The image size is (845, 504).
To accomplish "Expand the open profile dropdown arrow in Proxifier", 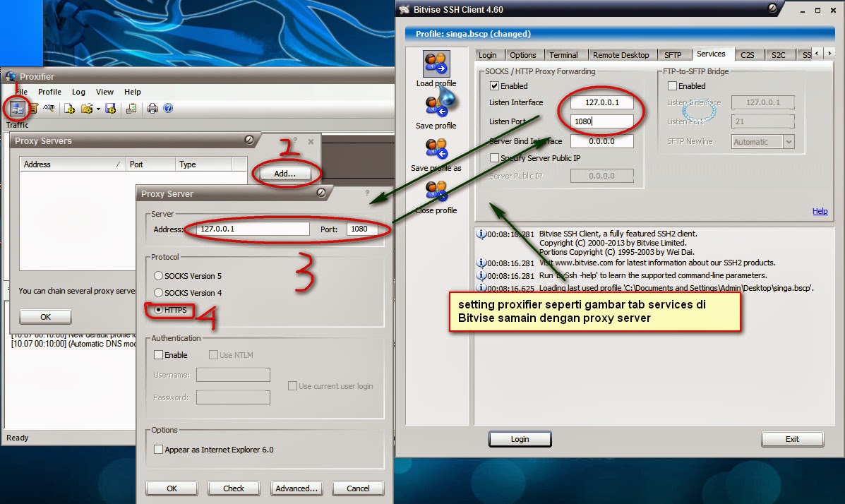I will tap(98, 109).
